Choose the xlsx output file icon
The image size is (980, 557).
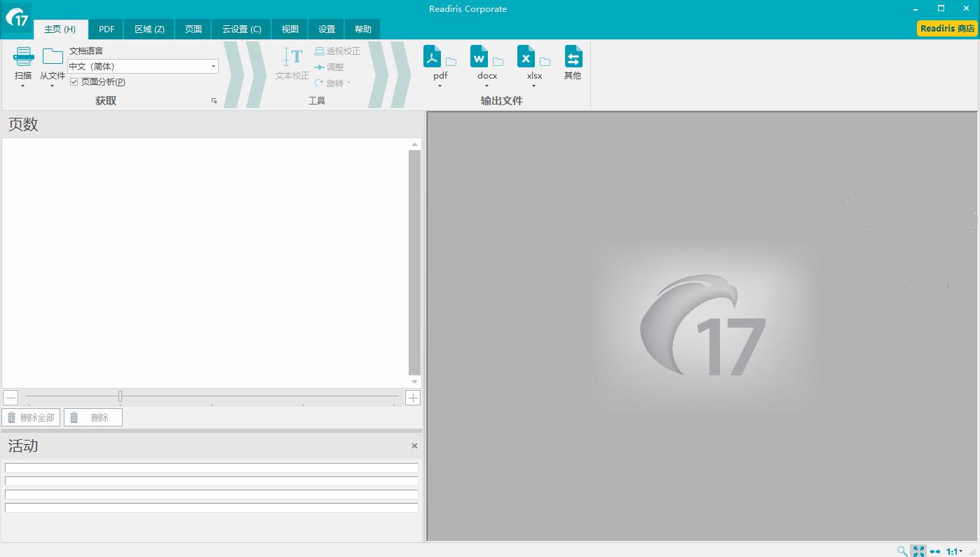point(526,57)
